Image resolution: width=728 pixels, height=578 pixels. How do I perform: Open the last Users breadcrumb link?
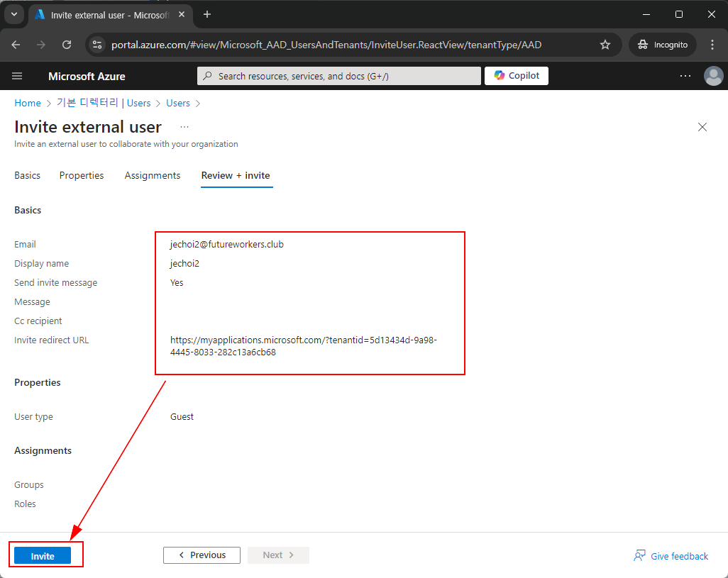178,103
